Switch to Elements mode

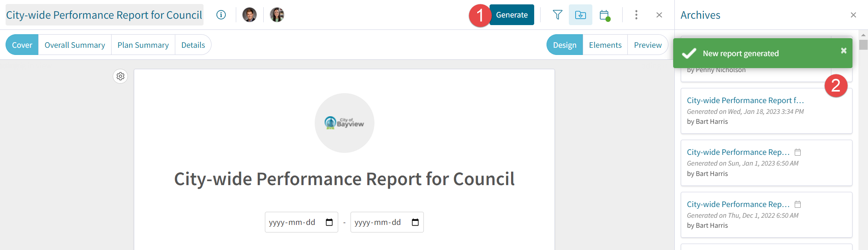click(x=605, y=45)
